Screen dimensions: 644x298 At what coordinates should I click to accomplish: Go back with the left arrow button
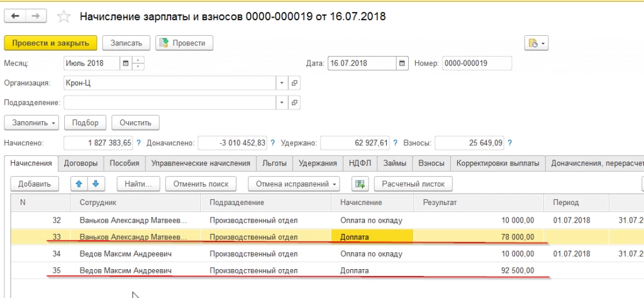[15, 16]
